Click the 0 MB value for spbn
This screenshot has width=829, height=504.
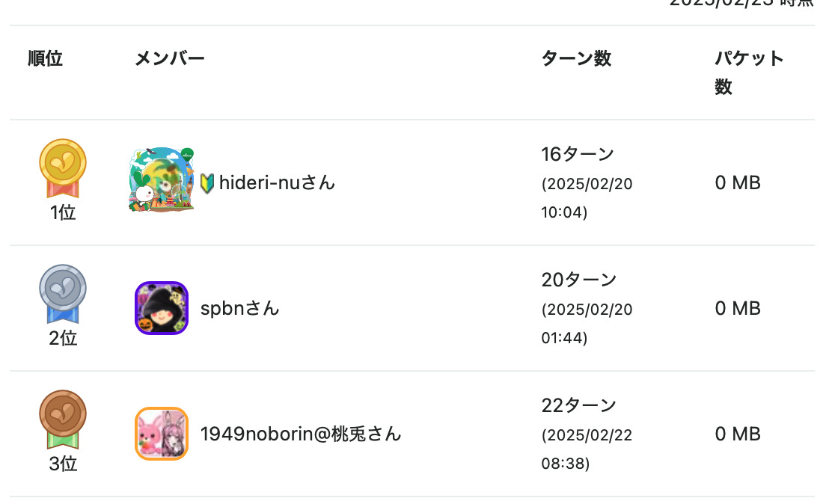(738, 308)
